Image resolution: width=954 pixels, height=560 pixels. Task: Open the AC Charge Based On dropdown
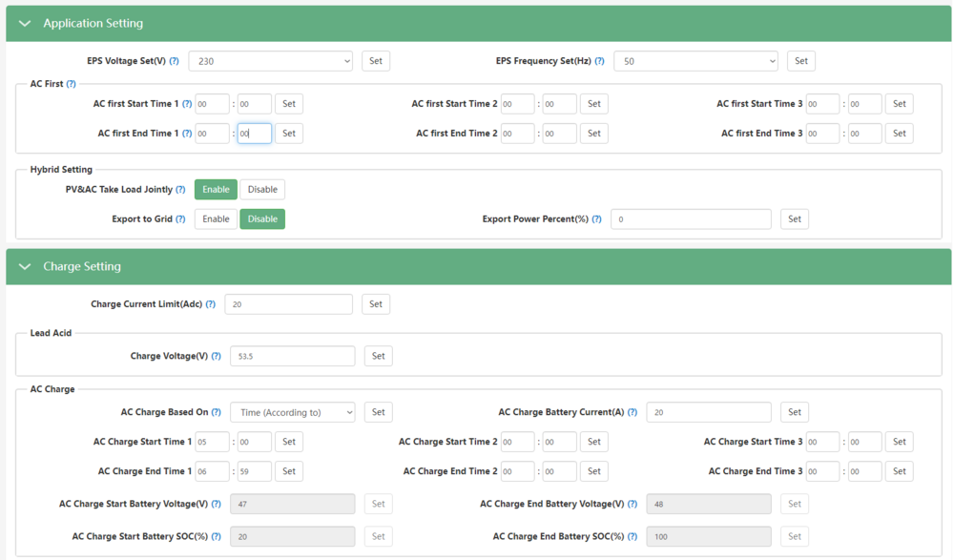[292, 412]
